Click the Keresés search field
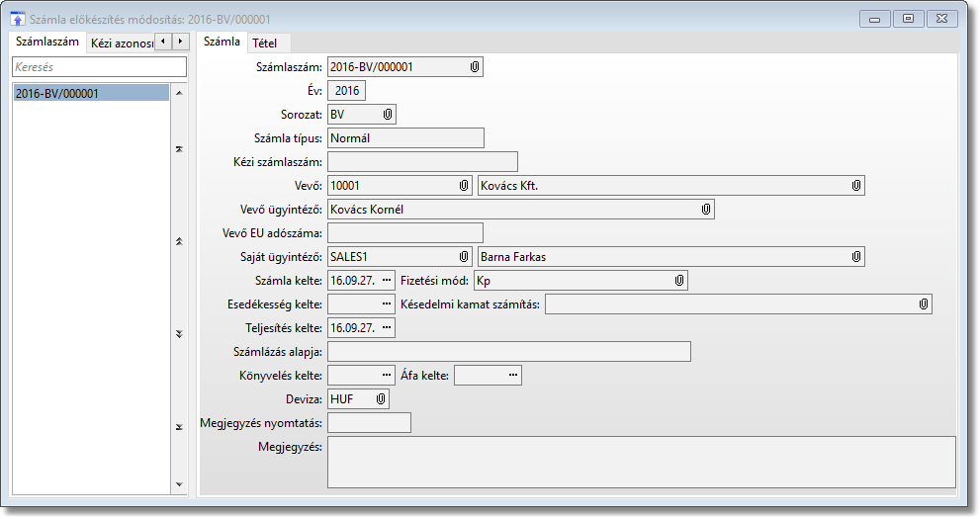Screen dimensions: 980x519 pos(98,67)
